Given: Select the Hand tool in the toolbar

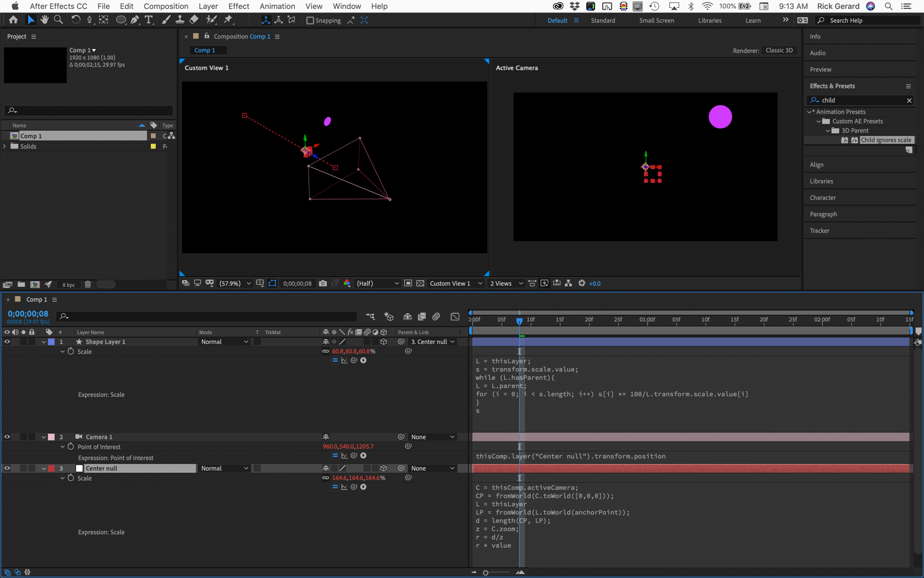Looking at the screenshot, I should click(x=45, y=20).
